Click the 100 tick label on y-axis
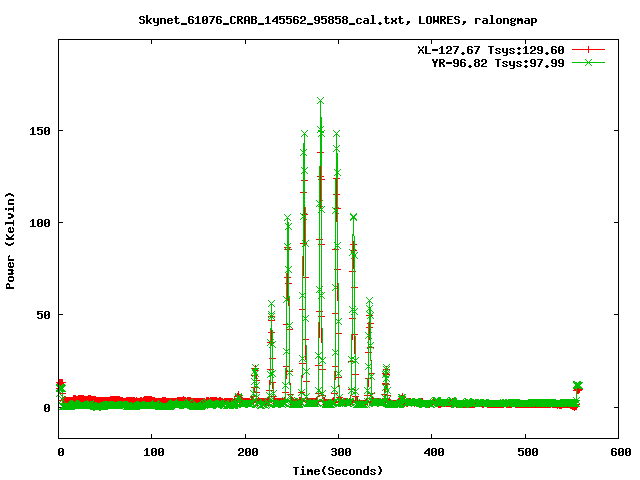This screenshot has width=640, height=480. 40,222
